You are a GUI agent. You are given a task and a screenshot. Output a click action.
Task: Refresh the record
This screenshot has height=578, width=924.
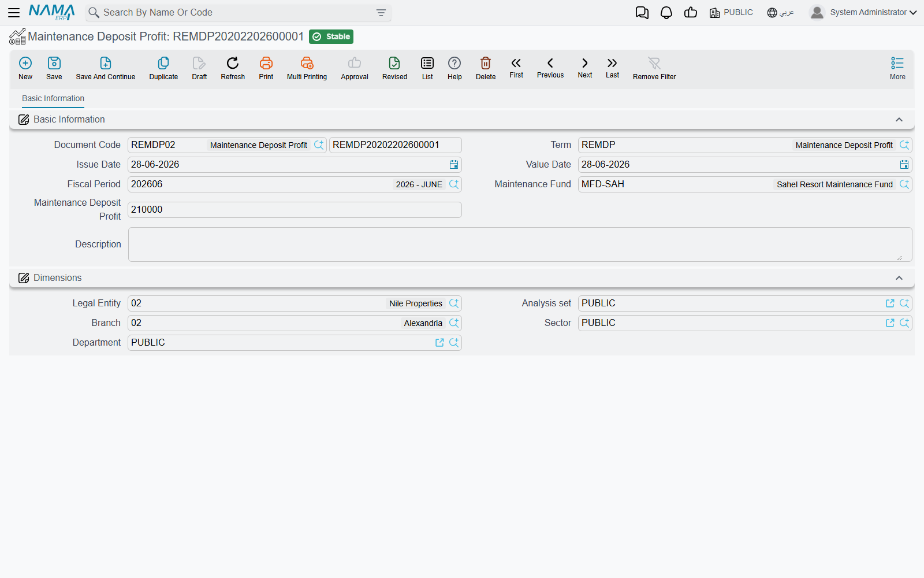(233, 68)
